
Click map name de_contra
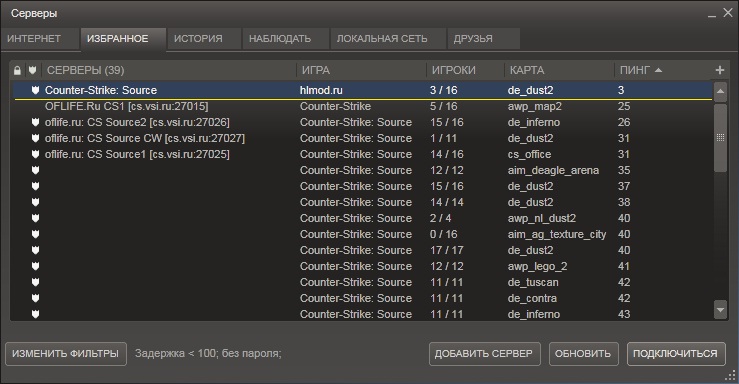coord(532,299)
